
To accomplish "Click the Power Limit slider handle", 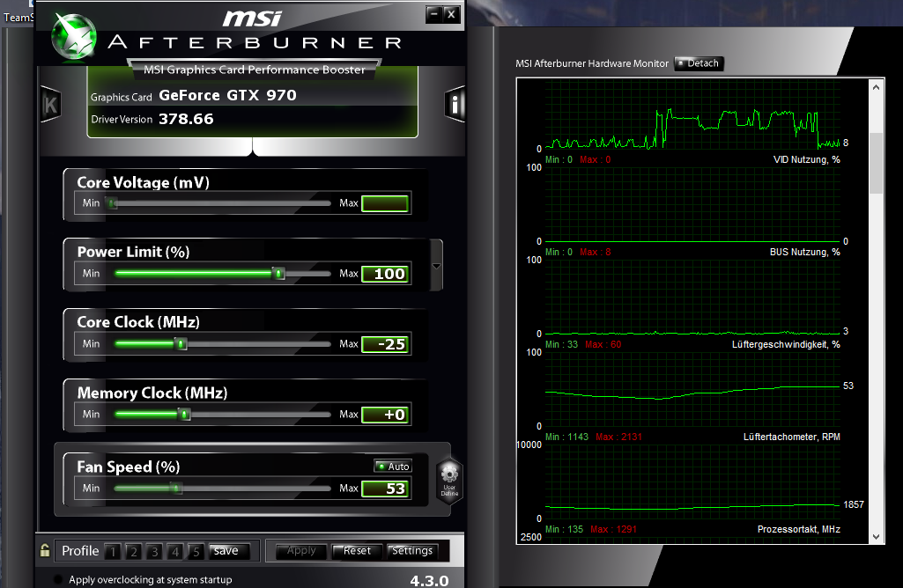I will 278,273.
